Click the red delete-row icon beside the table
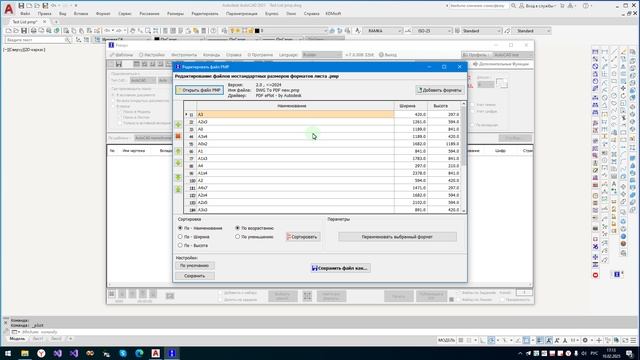The height and width of the screenshot is (360, 640). coord(178,136)
